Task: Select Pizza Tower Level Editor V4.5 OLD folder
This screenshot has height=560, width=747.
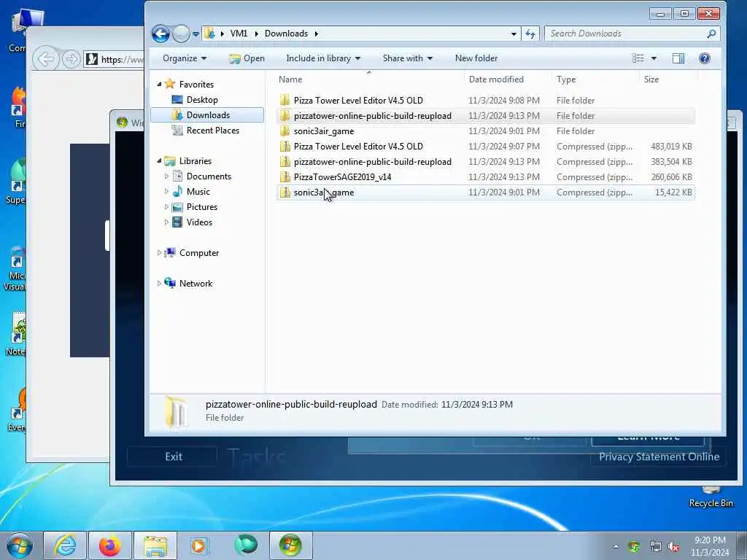Action: coord(485,101)
